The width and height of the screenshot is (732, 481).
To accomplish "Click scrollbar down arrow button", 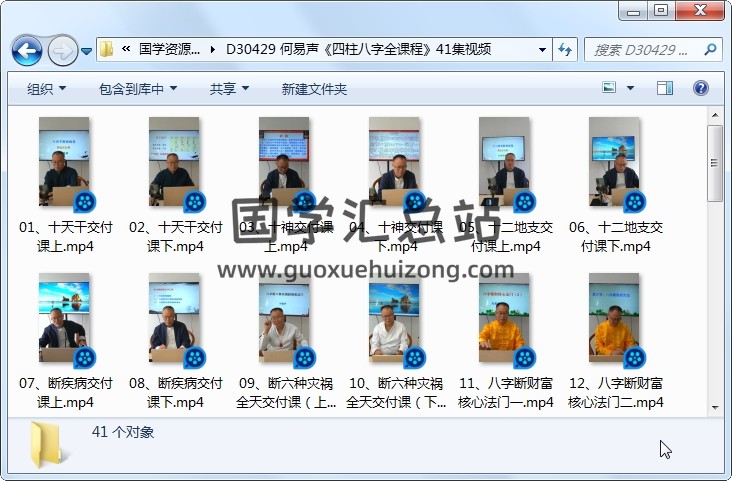I will [x=715, y=407].
